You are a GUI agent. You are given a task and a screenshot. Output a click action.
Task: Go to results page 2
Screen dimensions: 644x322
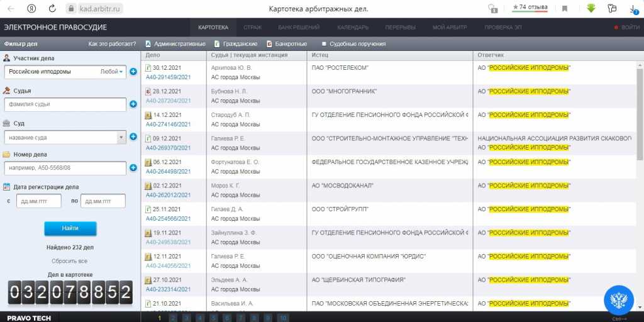pos(173,318)
